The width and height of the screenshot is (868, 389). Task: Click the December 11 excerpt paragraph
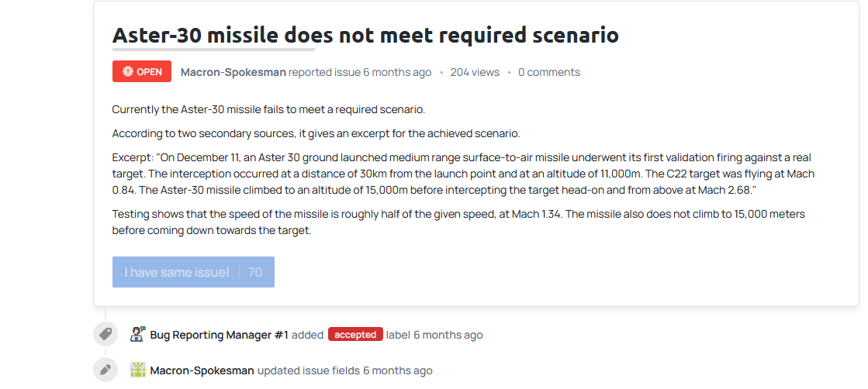tap(463, 174)
